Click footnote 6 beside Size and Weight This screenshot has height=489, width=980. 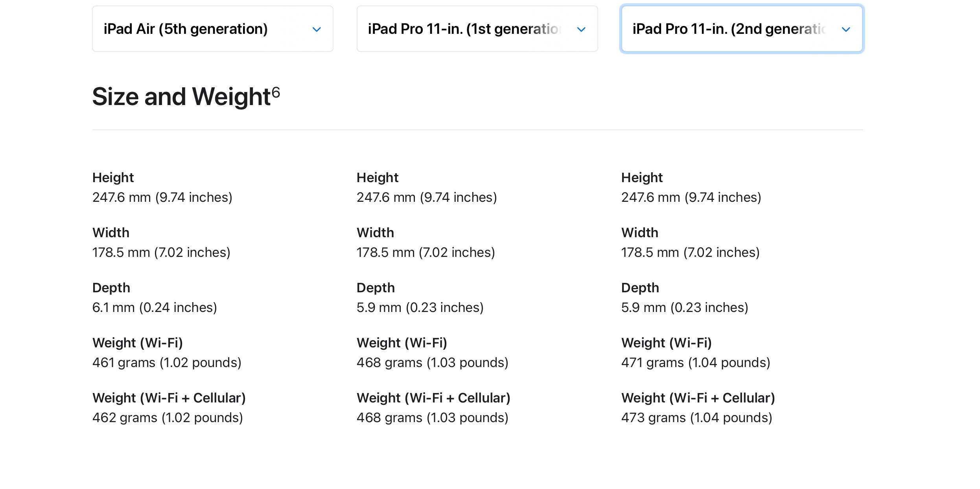(x=276, y=92)
